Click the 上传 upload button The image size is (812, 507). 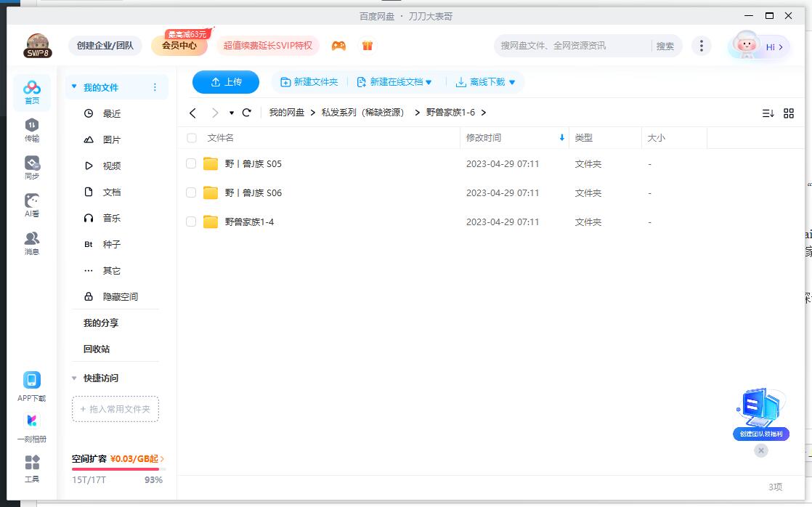225,82
